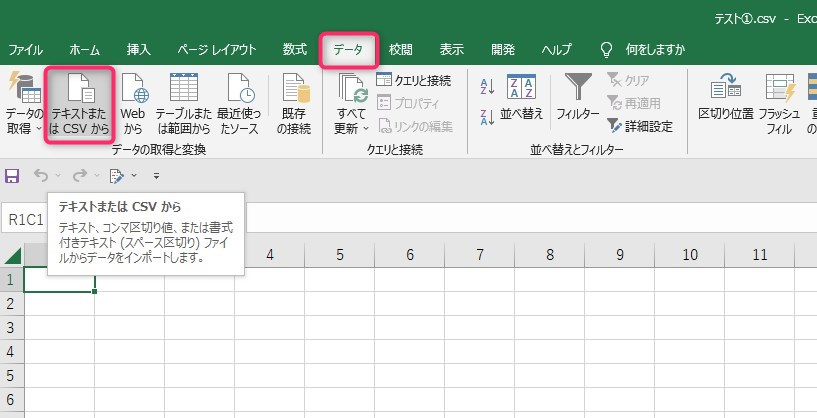The height and width of the screenshot is (418, 817).
Task: Open the 数式 tab
Action: coord(295,50)
